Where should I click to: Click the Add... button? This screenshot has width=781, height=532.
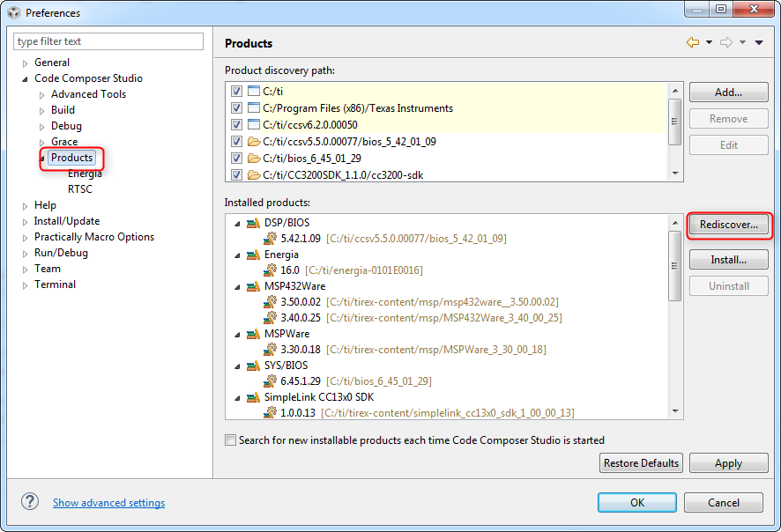(x=728, y=92)
